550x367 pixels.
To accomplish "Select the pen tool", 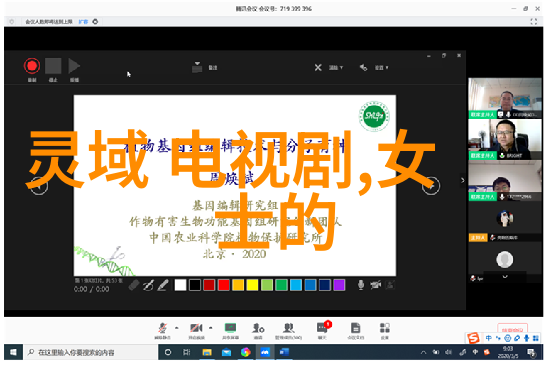I will pos(148,285).
